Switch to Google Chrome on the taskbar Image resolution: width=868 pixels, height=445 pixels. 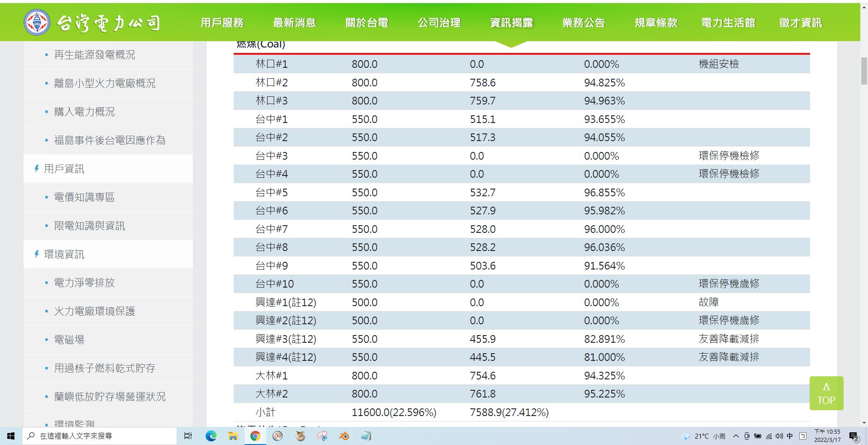pos(255,436)
